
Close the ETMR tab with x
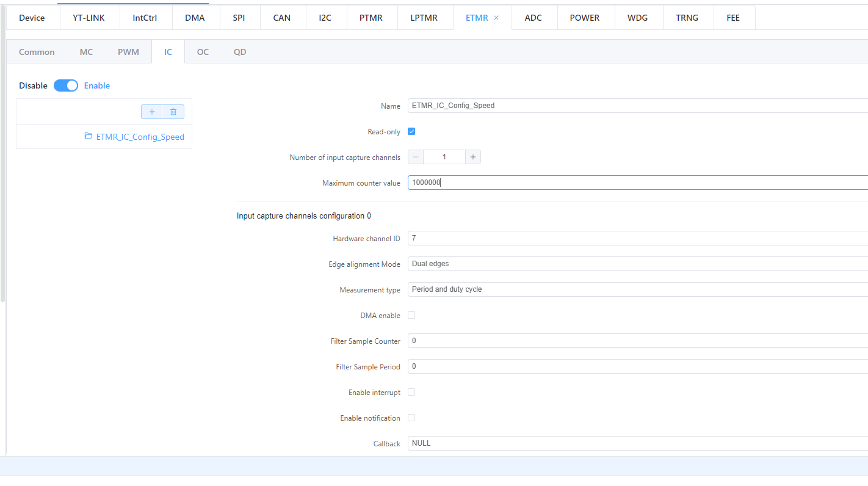tap(496, 18)
